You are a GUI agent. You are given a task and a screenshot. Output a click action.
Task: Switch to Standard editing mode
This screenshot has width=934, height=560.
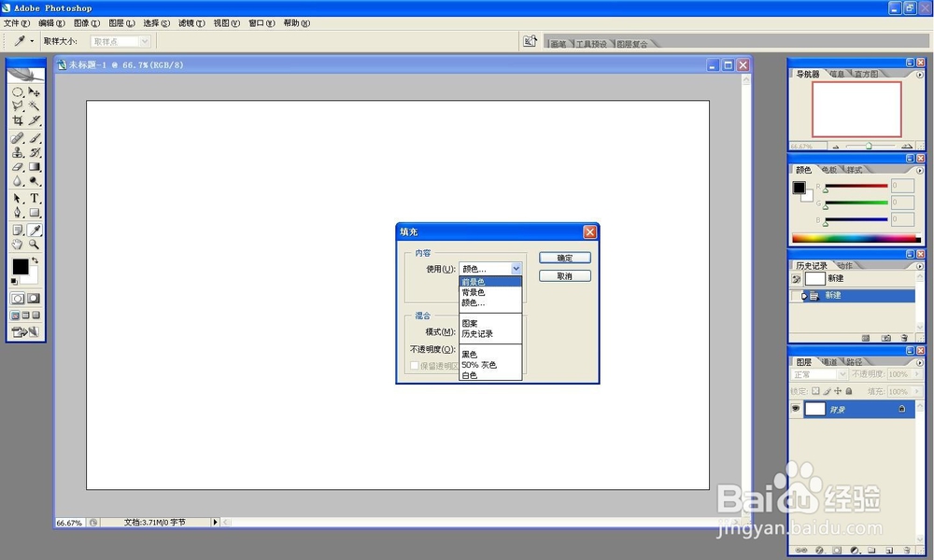[18, 299]
